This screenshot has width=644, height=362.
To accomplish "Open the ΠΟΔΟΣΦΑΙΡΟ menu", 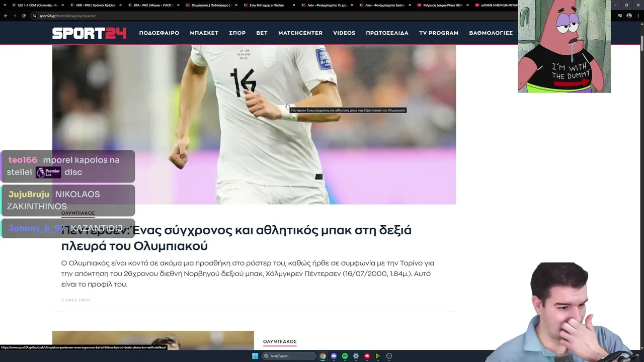I will [159, 33].
